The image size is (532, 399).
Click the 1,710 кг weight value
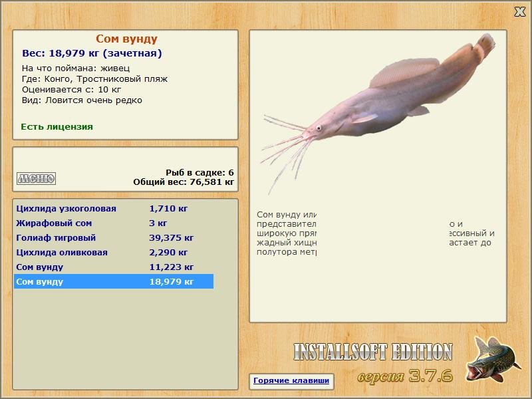(x=168, y=209)
